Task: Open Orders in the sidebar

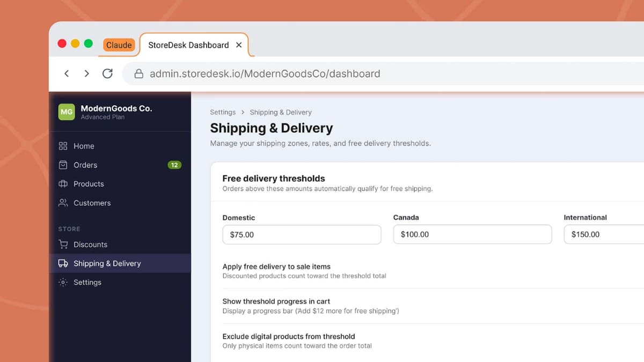Action: point(120,165)
